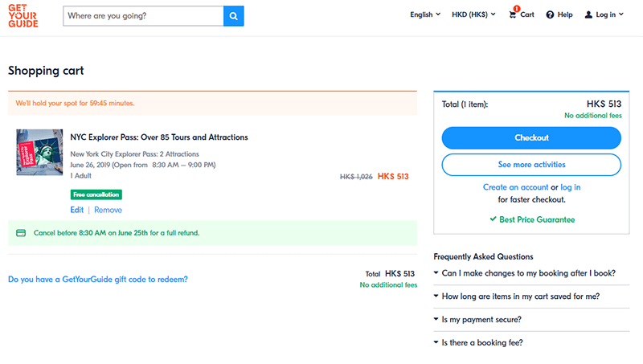Click the log in link for faster checkout
This screenshot has height=364, width=643.
571,187
